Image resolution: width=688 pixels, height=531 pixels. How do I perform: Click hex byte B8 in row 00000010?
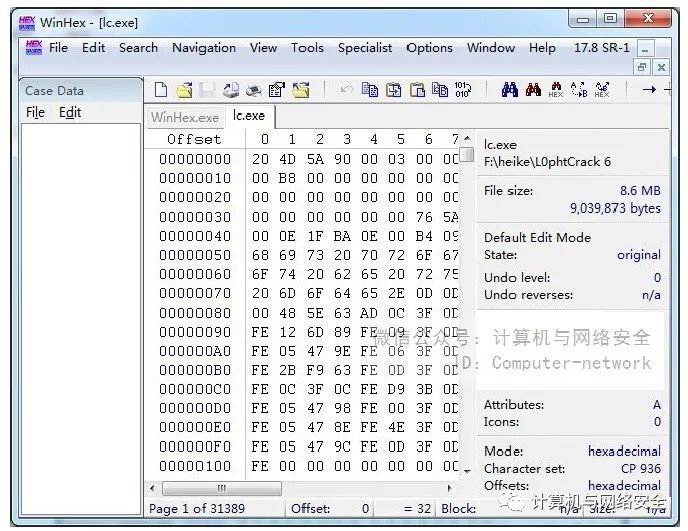[x=287, y=178]
